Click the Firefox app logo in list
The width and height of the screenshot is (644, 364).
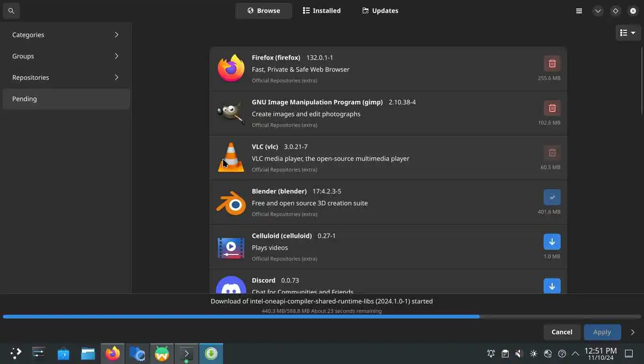[231, 68]
